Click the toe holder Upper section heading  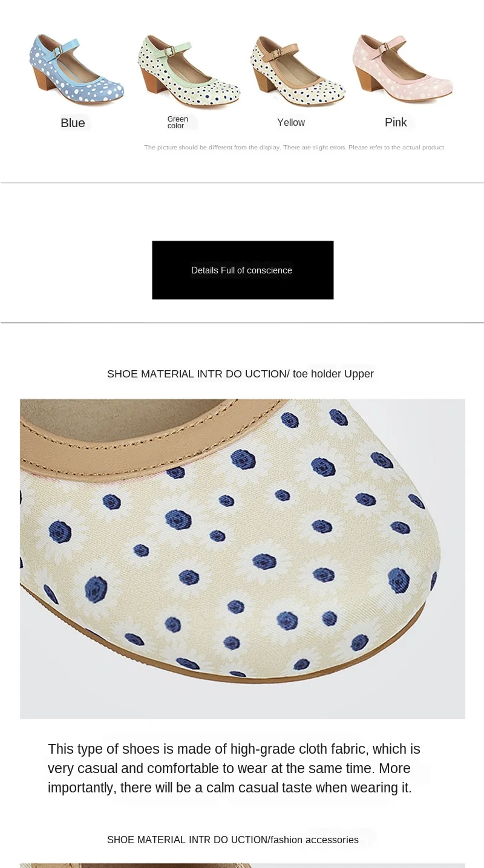click(240, 374)
